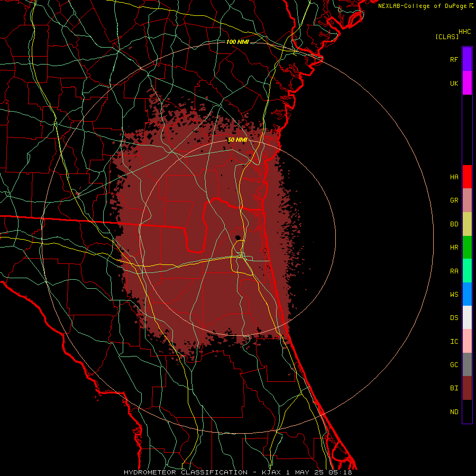Click the 'RA' legend label
This screenshot has width=476, height=476.
pos(454,271)
